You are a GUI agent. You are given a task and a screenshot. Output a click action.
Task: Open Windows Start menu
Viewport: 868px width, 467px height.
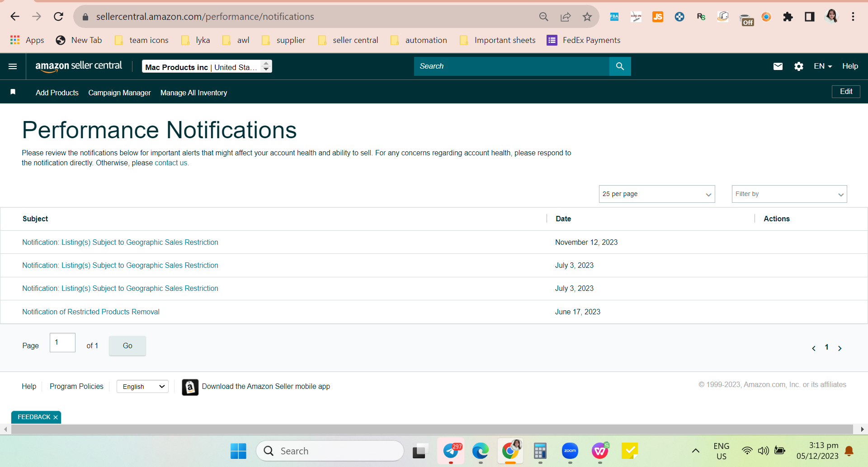238,451
